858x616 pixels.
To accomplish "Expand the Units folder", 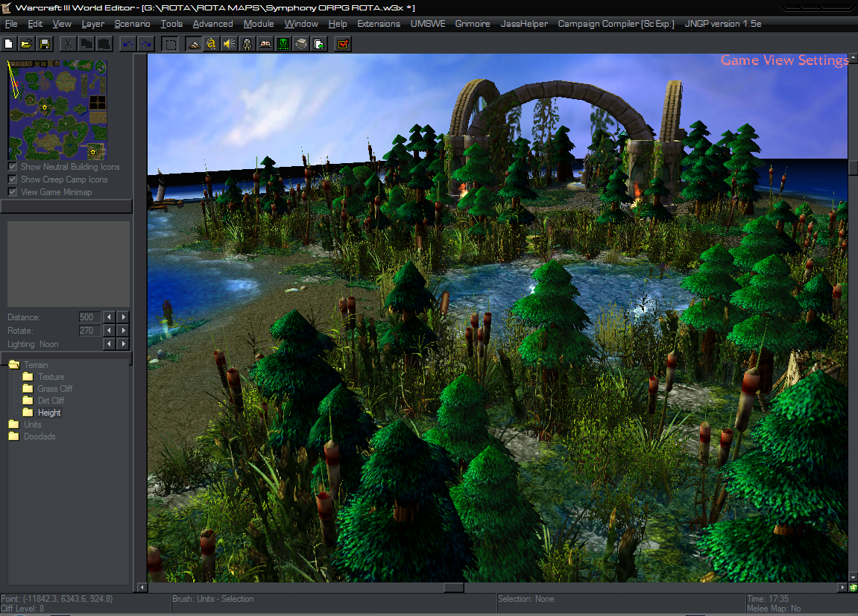I will [14, 424].
